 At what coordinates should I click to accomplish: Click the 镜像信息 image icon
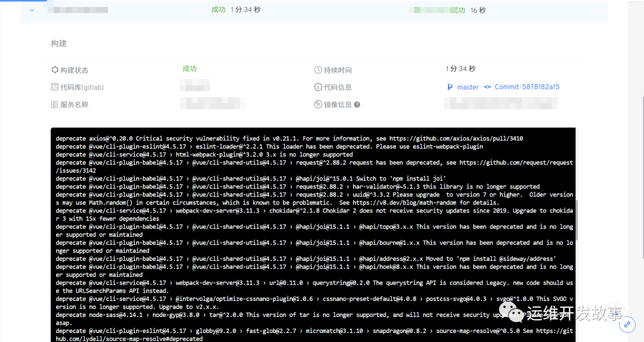(318, 104)
